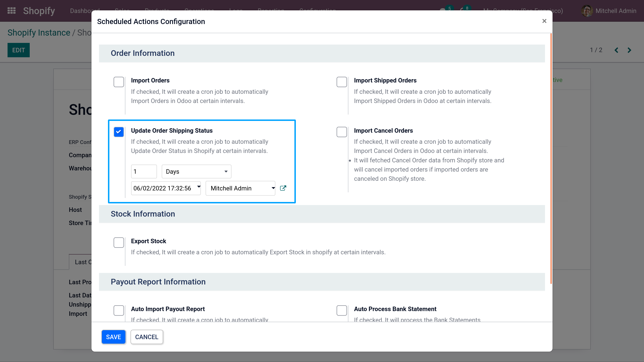This screenshot has width=644, height=362.
Task: Click the Update Order Shipping Status label
Action: coord(172,131)
